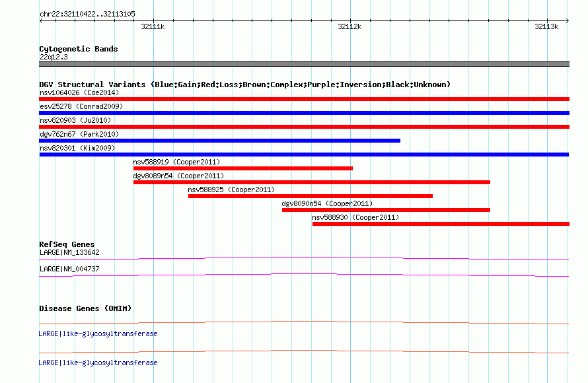The height and width of the screenshot is (383, 588).
Task: Open the first LARGE|like-glycosyltransferase link
Action: pyautogui.click(x=98, y=333)
